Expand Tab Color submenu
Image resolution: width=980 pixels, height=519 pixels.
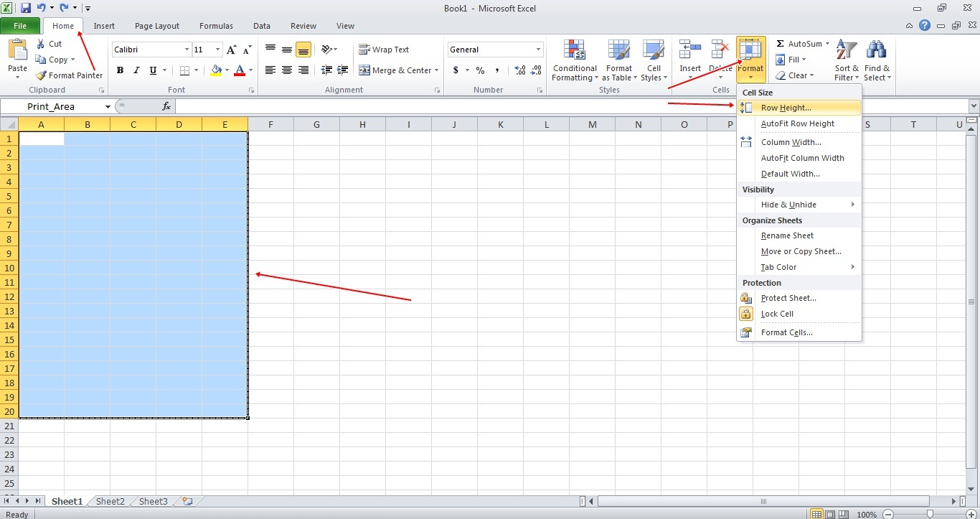click(799, 267)
